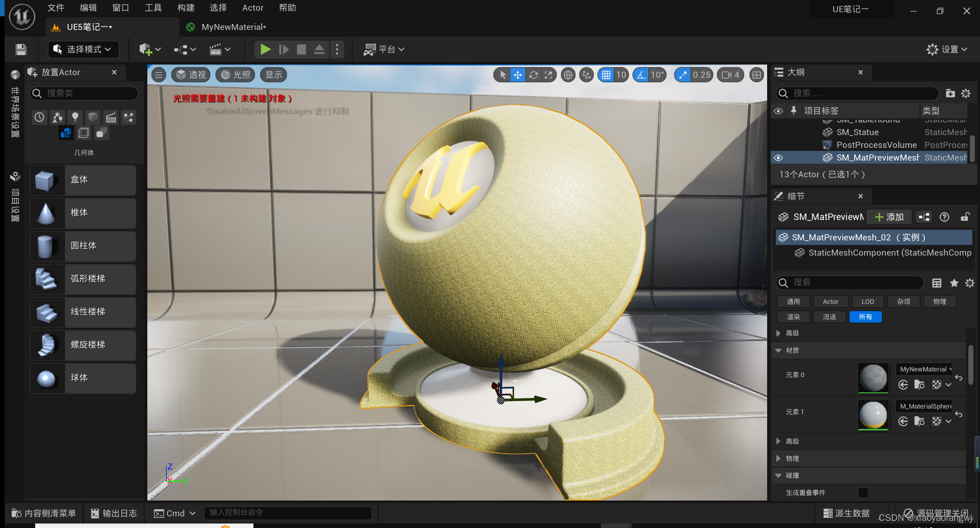Start Play in Editor with the green arrow
This screenshot has height=528, width=980.
265,49
